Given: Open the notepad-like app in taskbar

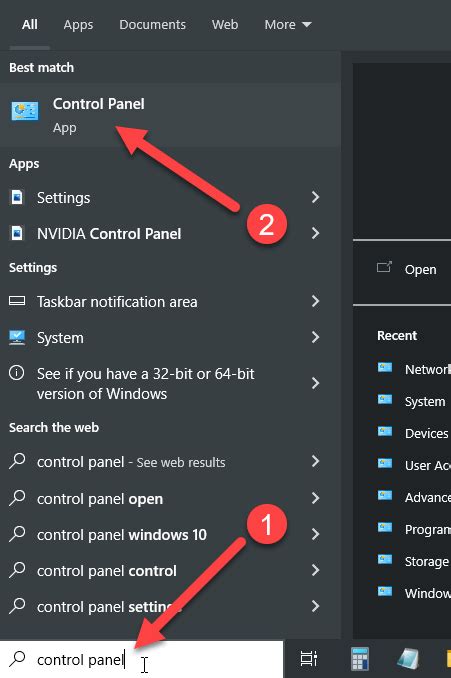Looking at the screenshot, I should coord(408,659).
